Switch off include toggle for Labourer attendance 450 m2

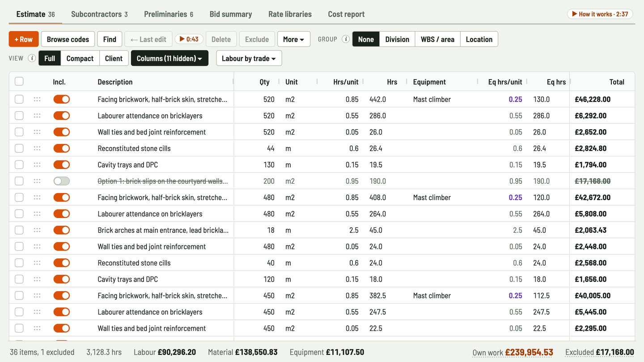pos(62,312)
